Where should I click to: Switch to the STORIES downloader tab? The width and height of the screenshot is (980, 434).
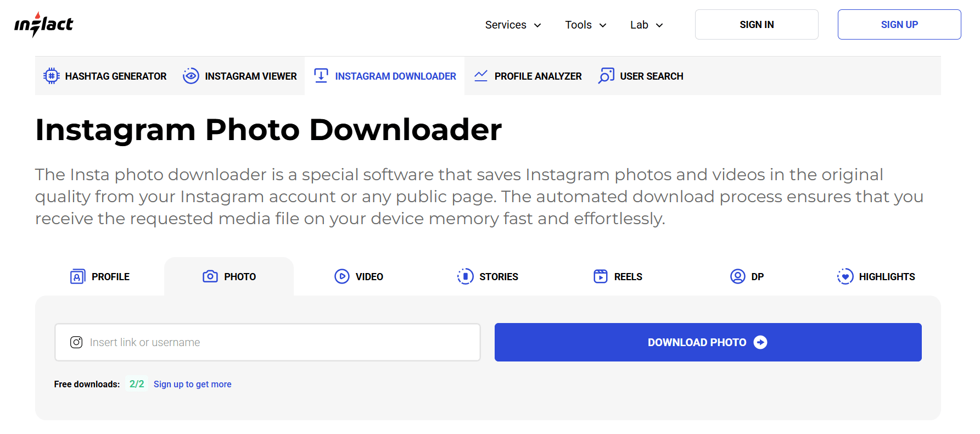click(x=488, y=276)
